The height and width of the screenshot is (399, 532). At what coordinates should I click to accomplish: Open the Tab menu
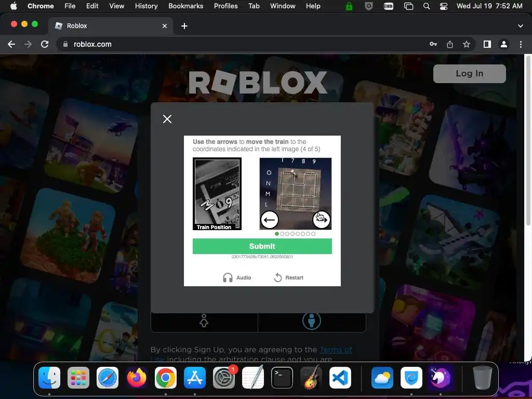(x=254, y=6)
